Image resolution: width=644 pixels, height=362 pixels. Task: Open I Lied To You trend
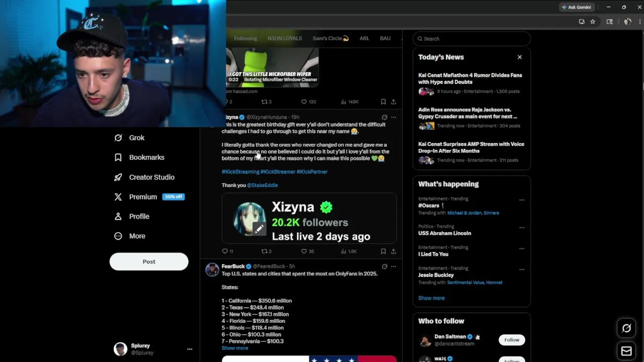pos(433,254)
